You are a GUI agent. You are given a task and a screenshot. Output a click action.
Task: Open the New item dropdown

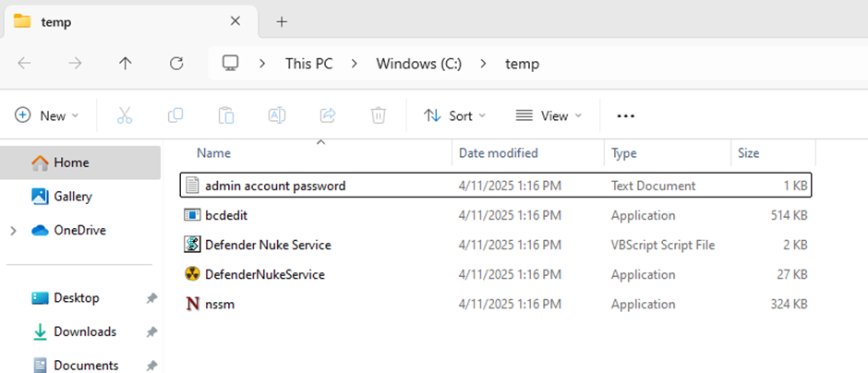click(47, 115)
